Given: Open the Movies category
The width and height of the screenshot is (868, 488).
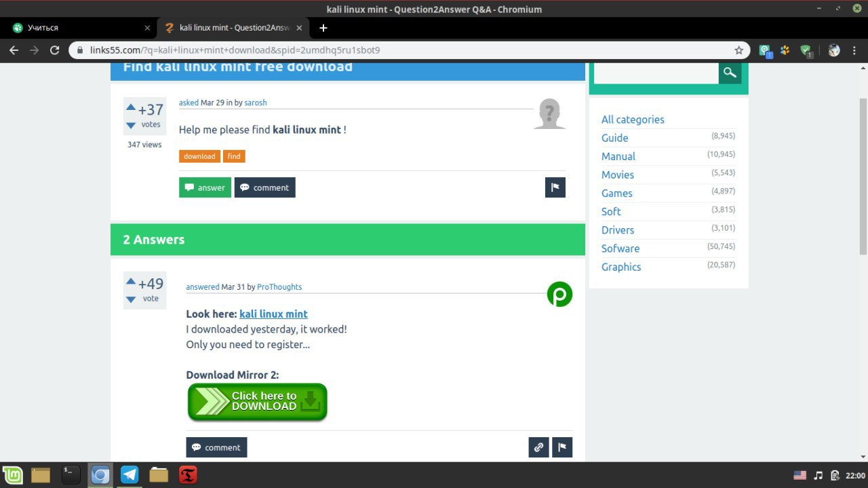Looking at the screenshot, I should point(618,174).
